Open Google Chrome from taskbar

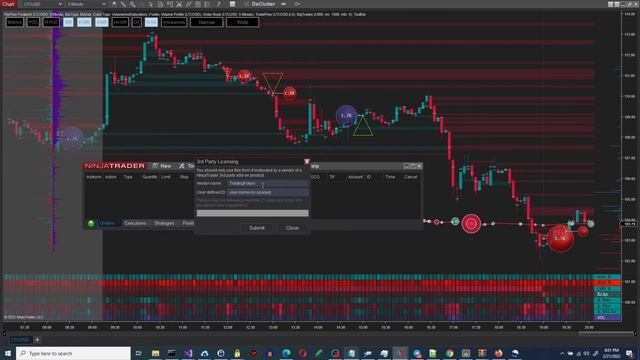coord(449,353)
